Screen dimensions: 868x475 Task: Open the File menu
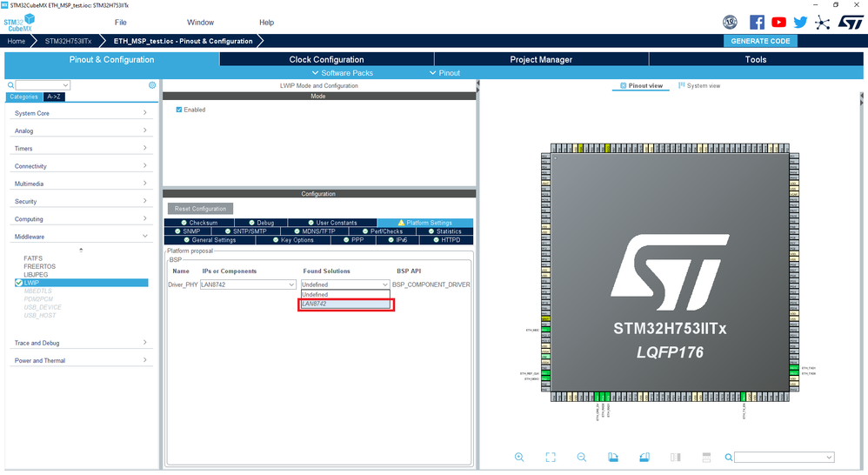(x=121, y=23)
